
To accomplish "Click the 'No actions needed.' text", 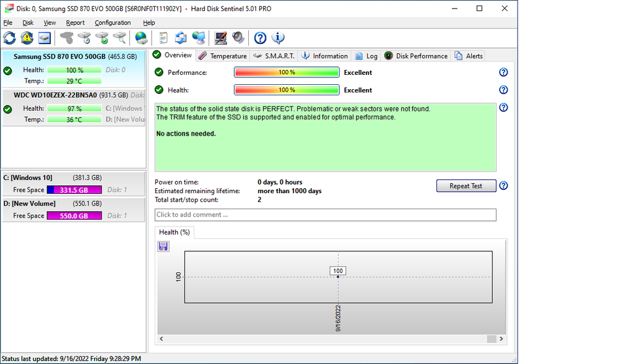I will pyautogui.click(x=186, y=134).
